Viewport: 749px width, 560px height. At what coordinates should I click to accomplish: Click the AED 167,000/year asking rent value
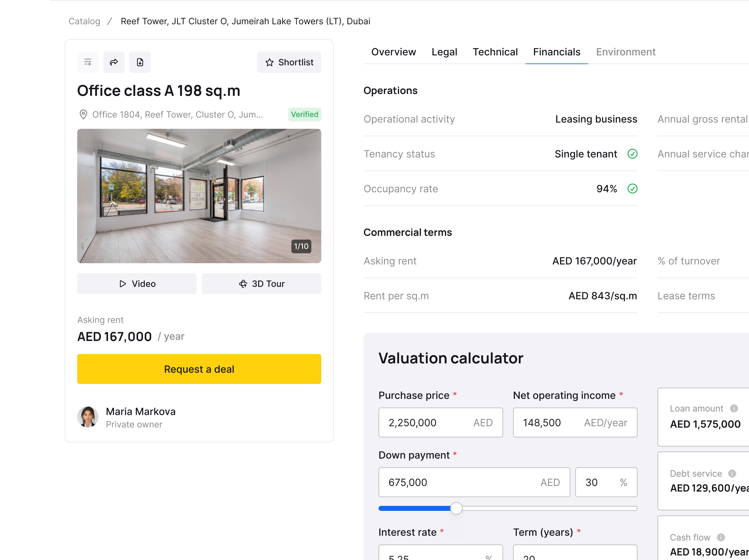(x=595, y=261)
